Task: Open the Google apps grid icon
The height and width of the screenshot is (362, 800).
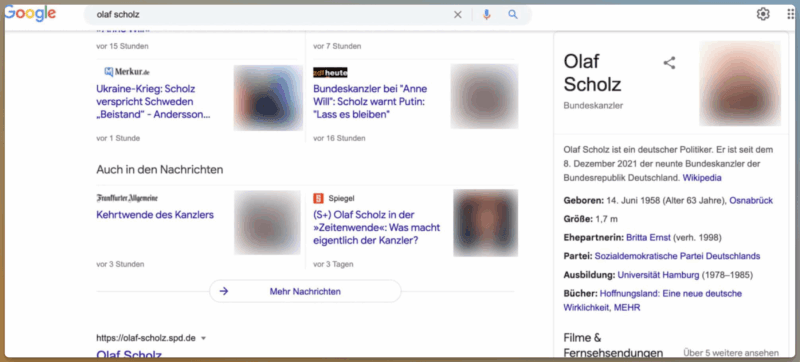Action: coord(791,14)
